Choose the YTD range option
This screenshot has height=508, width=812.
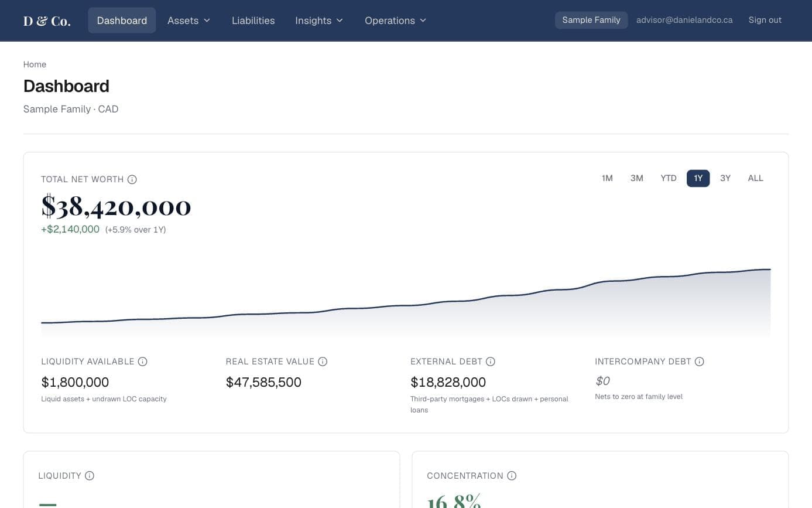[x=669, y=178]
